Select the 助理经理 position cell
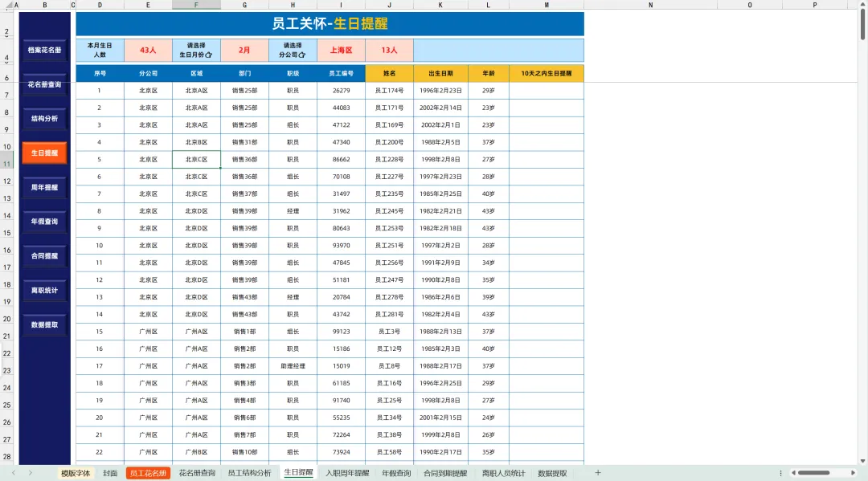The width and height of the screenshot is (868, 481). 293,366
